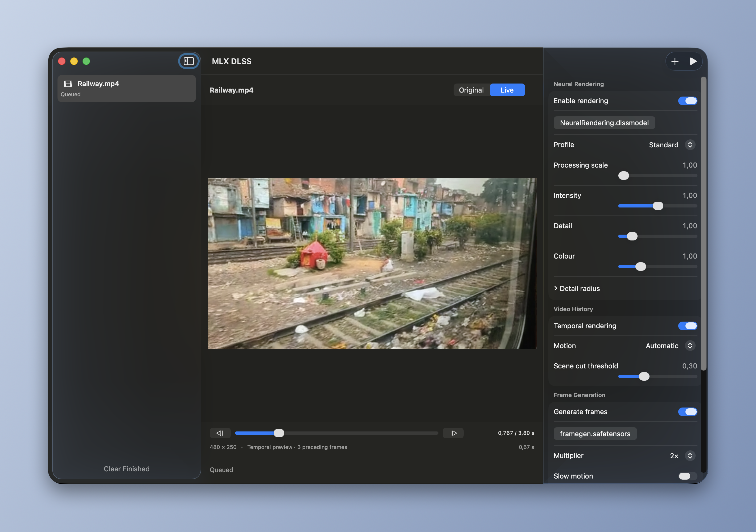
Task: Click the film icon next to Railway.mp4
Action: (68, 84)
